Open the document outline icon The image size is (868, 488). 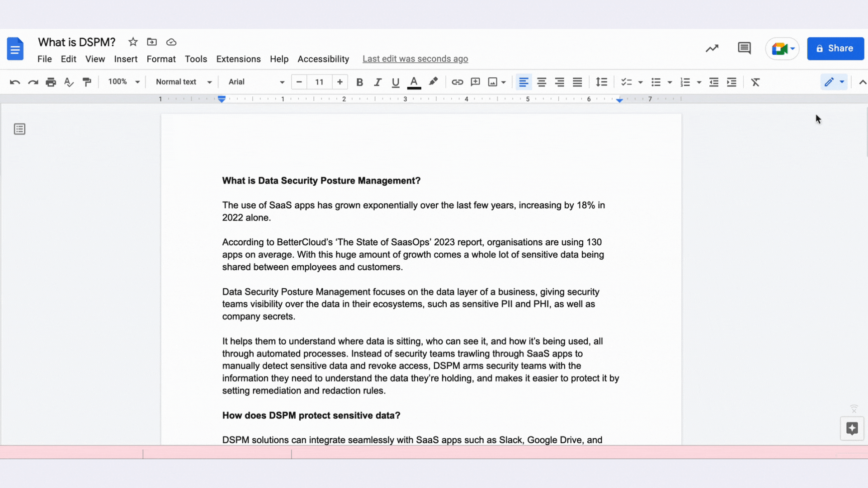(19, 129)
